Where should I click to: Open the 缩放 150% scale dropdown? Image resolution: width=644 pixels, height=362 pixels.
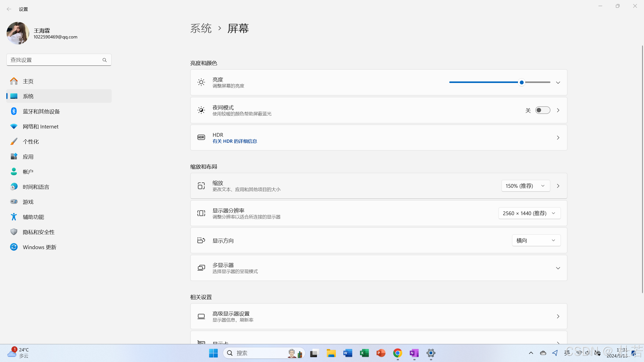526,186
